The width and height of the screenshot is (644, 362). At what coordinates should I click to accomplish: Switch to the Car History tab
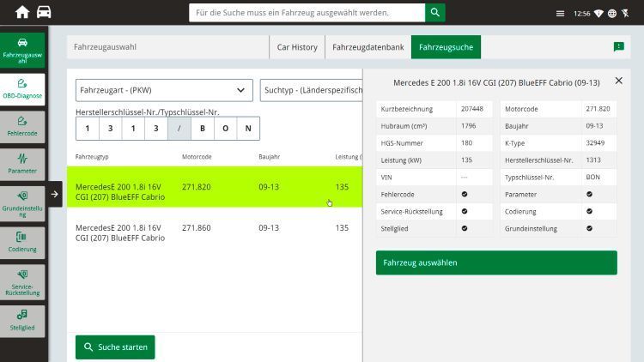point(297,47)
